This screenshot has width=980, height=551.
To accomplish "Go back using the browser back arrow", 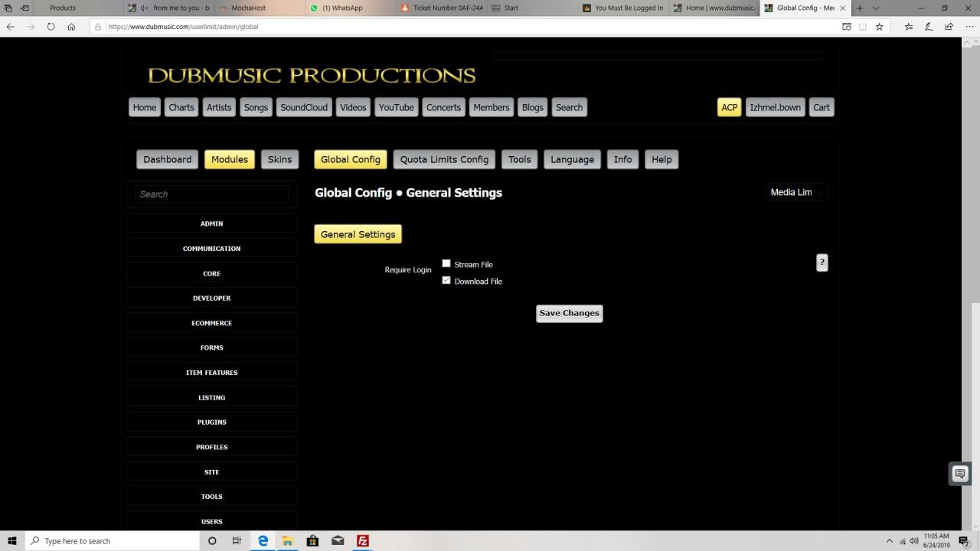I will coord(11,26).
